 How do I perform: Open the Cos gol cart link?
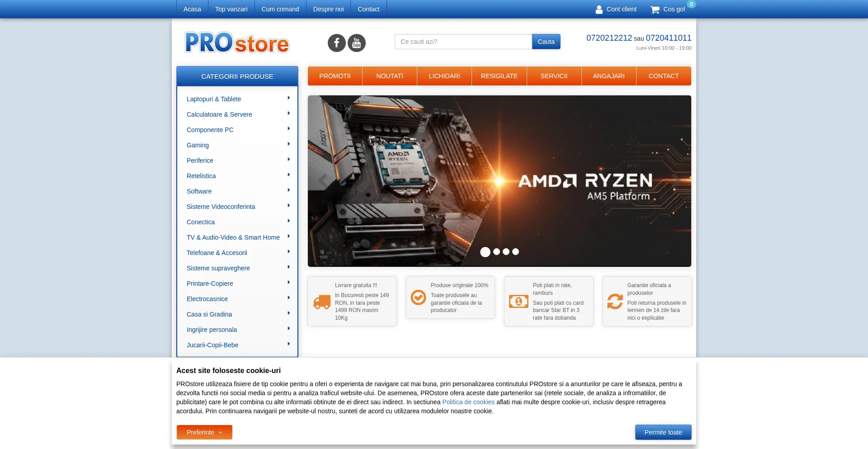click(674, 9)
